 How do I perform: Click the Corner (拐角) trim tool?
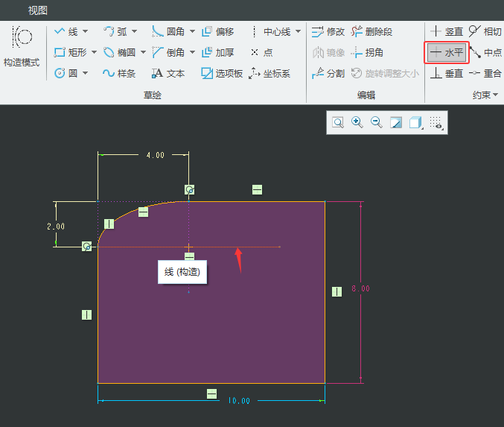[367, 52]
